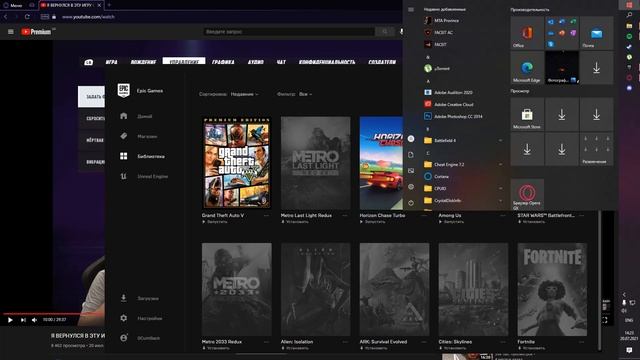This screenshot has width=640, height=360.
Task: Reload the page in the Opera browser
Action: pos(27,17)
